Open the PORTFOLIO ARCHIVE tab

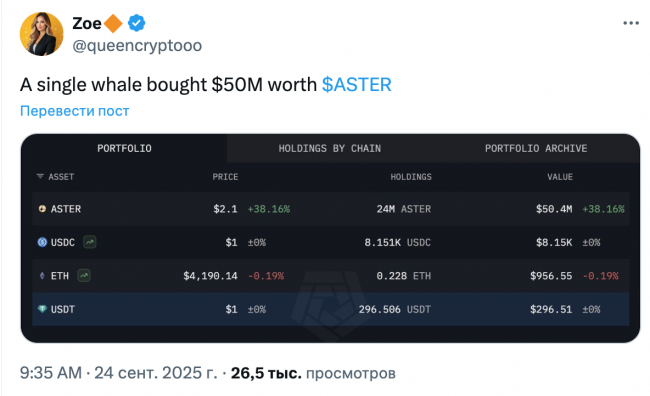(536, 148)
